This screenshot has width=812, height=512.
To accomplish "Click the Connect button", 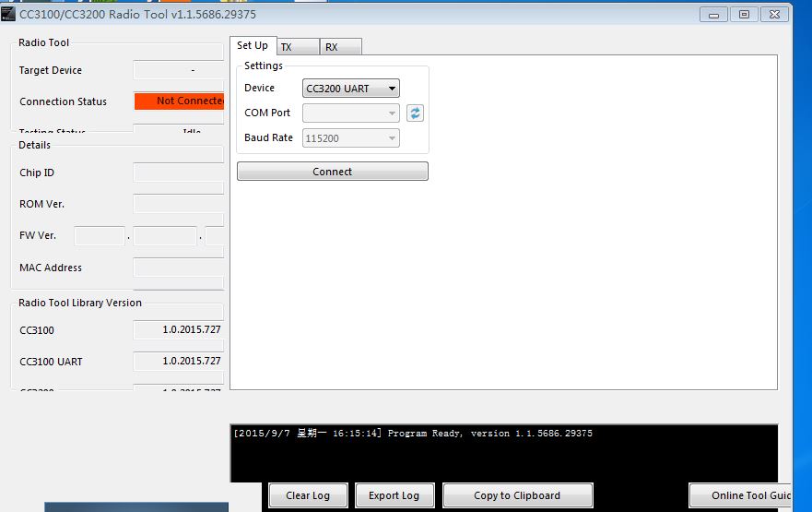I will coord(333,172).
